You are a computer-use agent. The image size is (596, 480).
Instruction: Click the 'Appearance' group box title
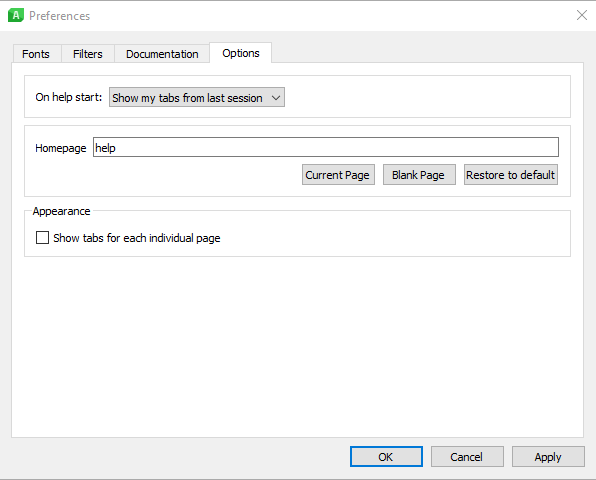tap(61, 211)
